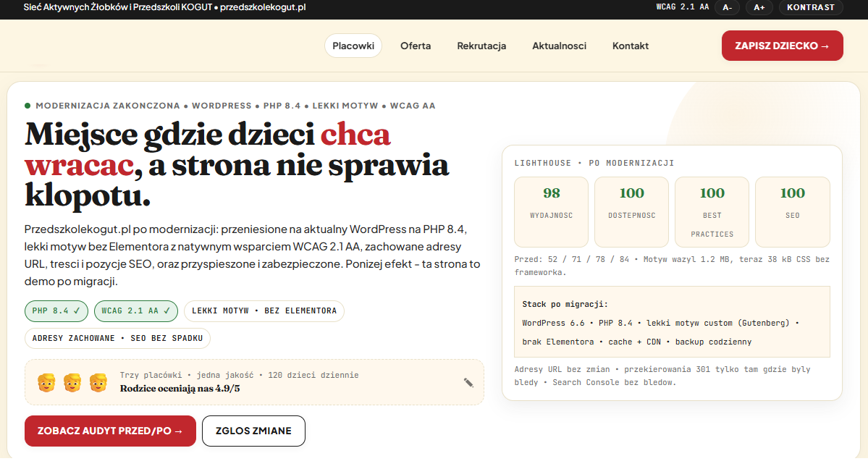This screenshot has height=469, width=868.
Task: Click the ZAPISZ DZIECKO button
Action: [x=782, y=46]
